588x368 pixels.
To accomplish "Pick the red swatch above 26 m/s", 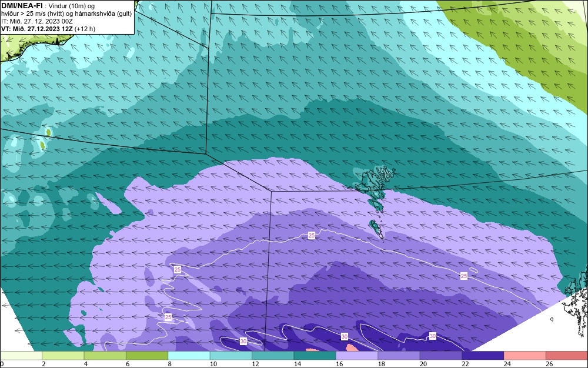I will tap(567, 356).
